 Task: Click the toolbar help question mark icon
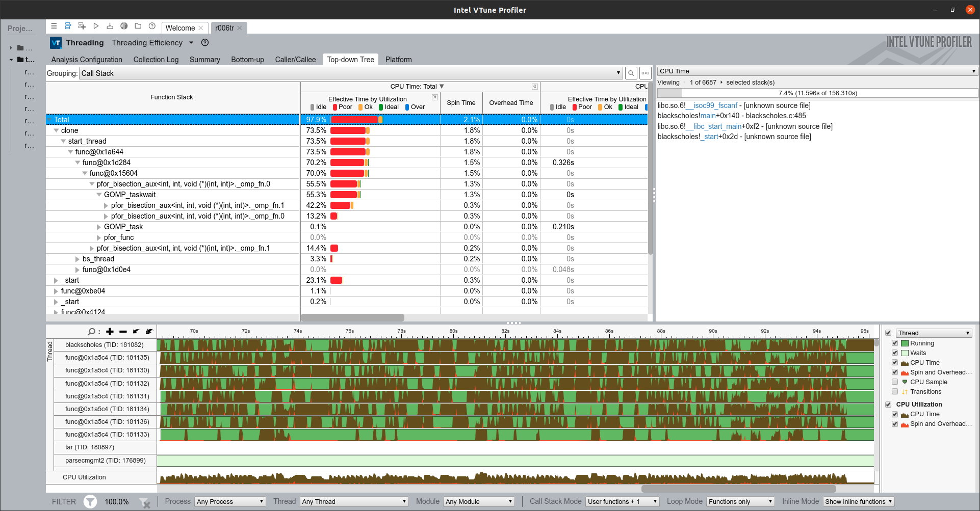click(x=152, y=26)
